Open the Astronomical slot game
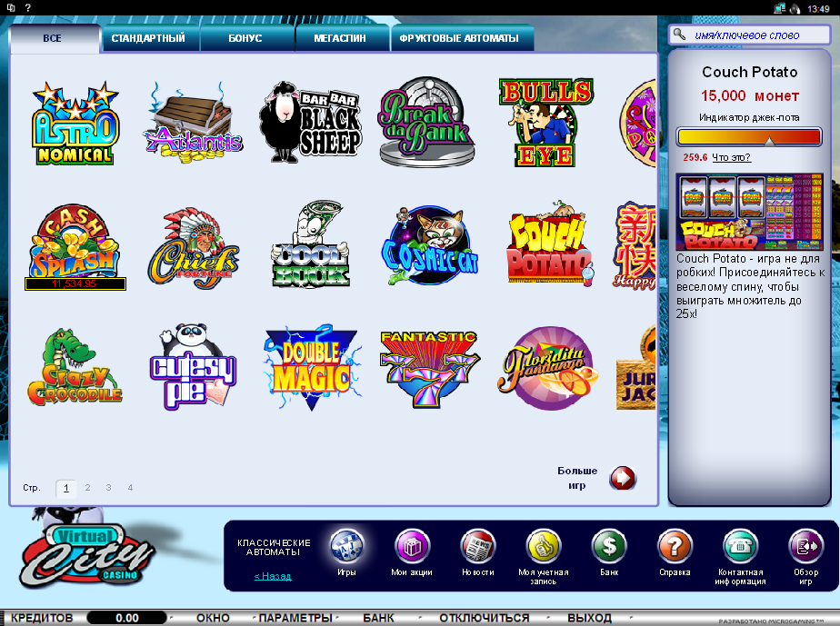Viewport: 840px width, 626px height. coord(75,124)
